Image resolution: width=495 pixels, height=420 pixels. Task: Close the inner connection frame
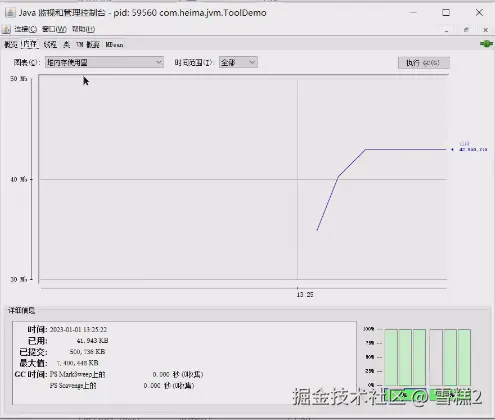pyautogui.click(x=485, y=30)
